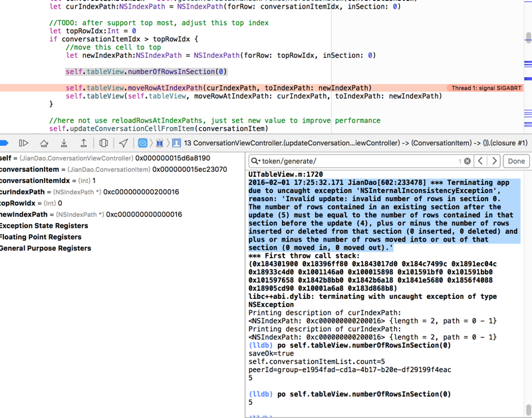Click the let topRowIdx:Int = 0 line
The height and width of the screenshot is (418, 532).
pyautogui.click(x=92, y=31)
